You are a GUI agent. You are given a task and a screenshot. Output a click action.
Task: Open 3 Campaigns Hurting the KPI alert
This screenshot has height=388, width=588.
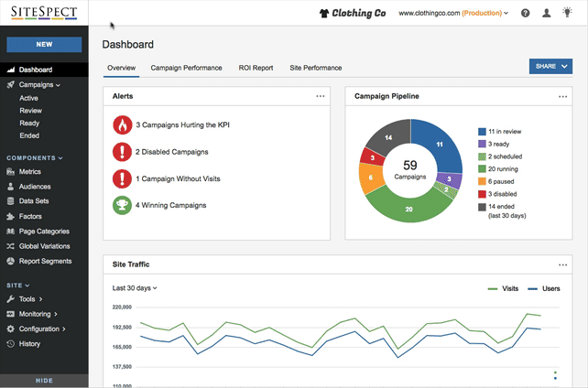click(182, 125)
